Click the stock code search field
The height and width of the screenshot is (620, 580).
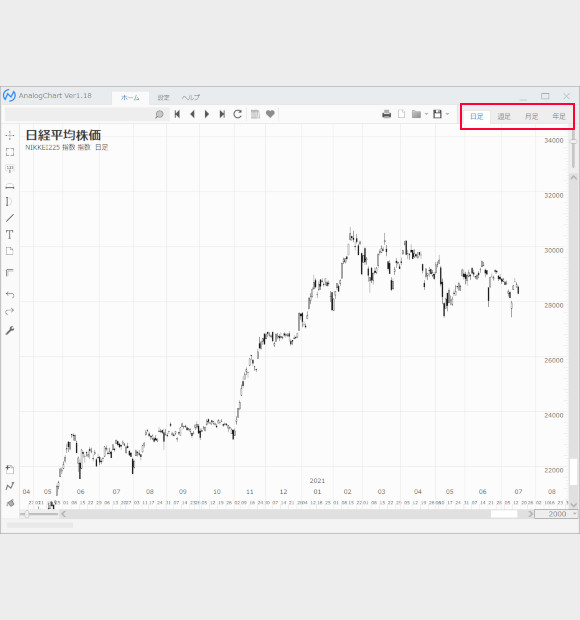(x=79, y=114)
